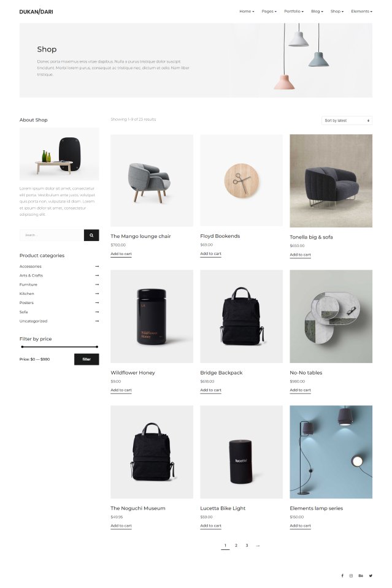392x588 pixels.
Task: Click the left price slider handle
Action: 23,347
